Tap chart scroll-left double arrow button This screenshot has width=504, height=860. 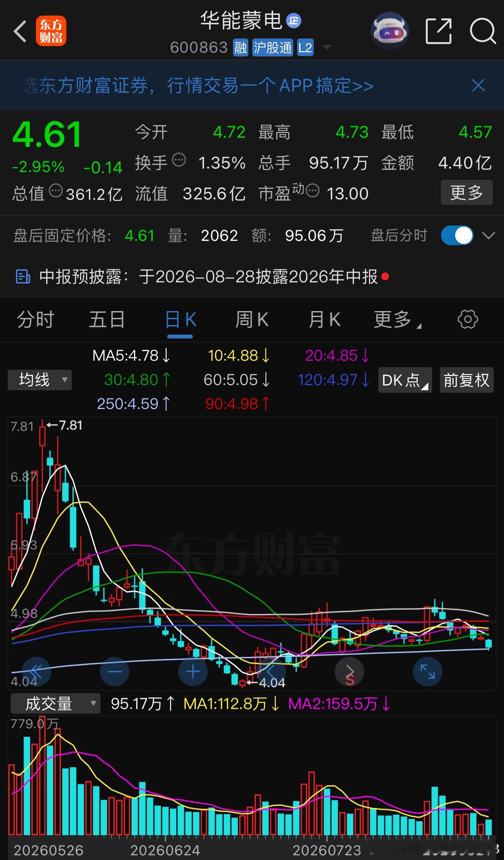pos(36,671)
